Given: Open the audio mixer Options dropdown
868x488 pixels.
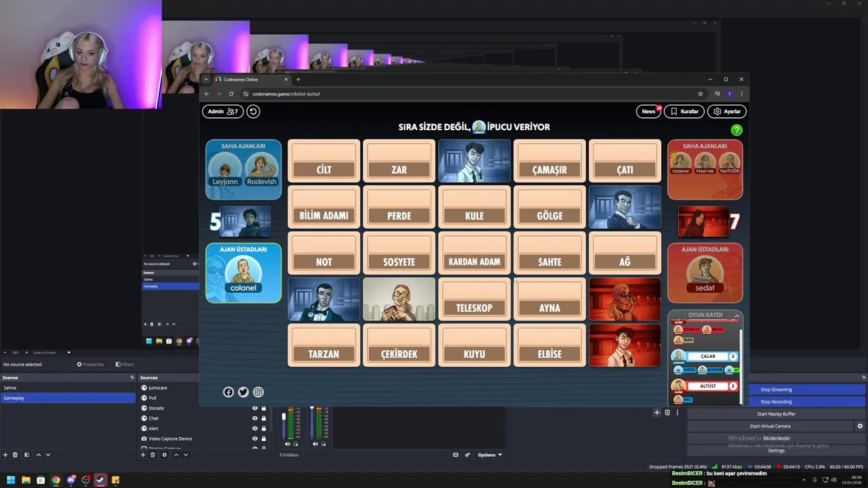Looking at the screenshot, I should [x=490, y=455].
